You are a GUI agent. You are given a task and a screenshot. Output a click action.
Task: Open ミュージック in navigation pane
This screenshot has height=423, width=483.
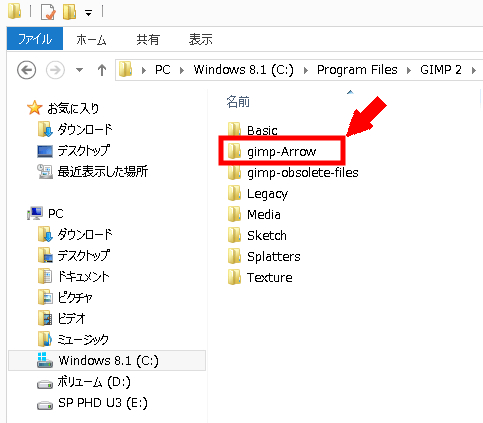pyautogui.click(x=83, y=340)
